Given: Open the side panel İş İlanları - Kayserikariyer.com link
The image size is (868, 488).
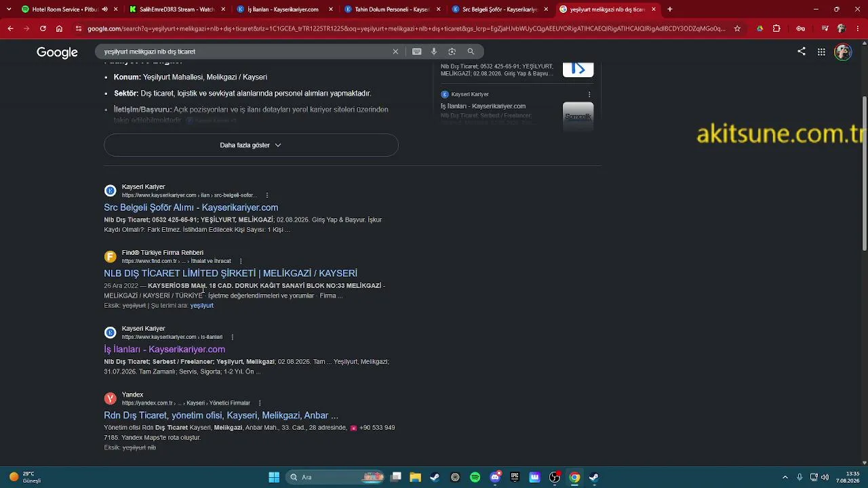Looking at the screenshot, I should (x=483, y=106).
